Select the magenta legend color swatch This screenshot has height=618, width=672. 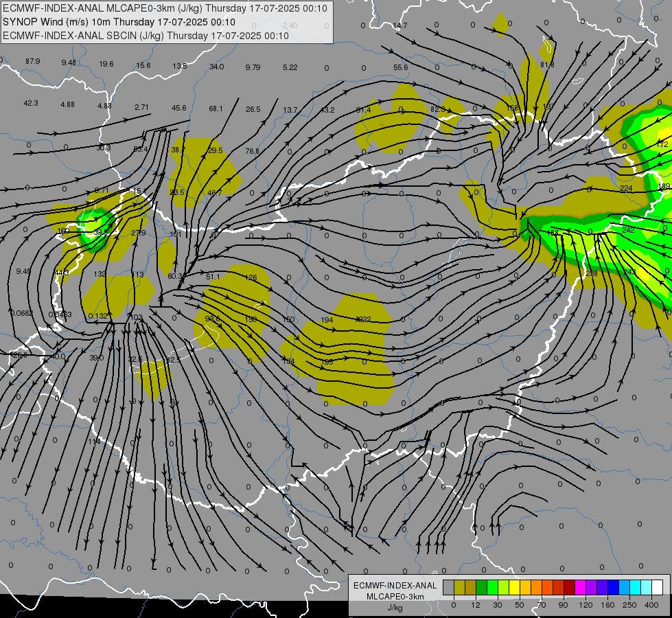coord(581,588)
